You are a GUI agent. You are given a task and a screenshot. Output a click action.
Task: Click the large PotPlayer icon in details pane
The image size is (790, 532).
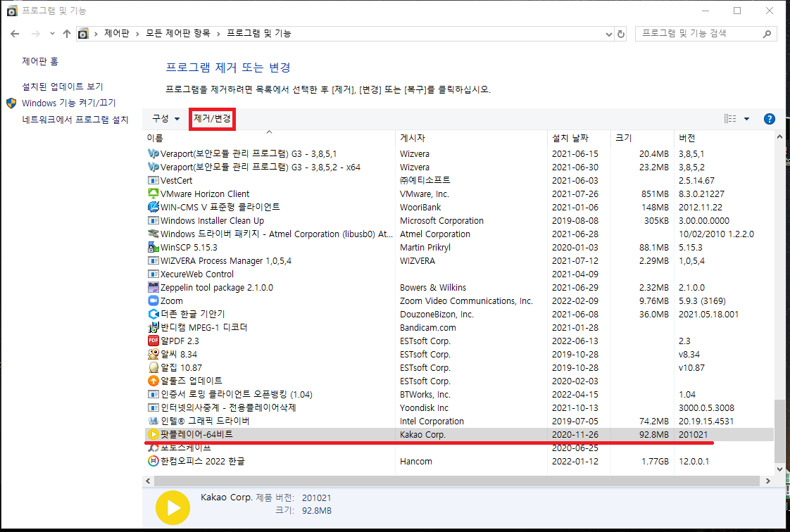click(x=173, y=508)
